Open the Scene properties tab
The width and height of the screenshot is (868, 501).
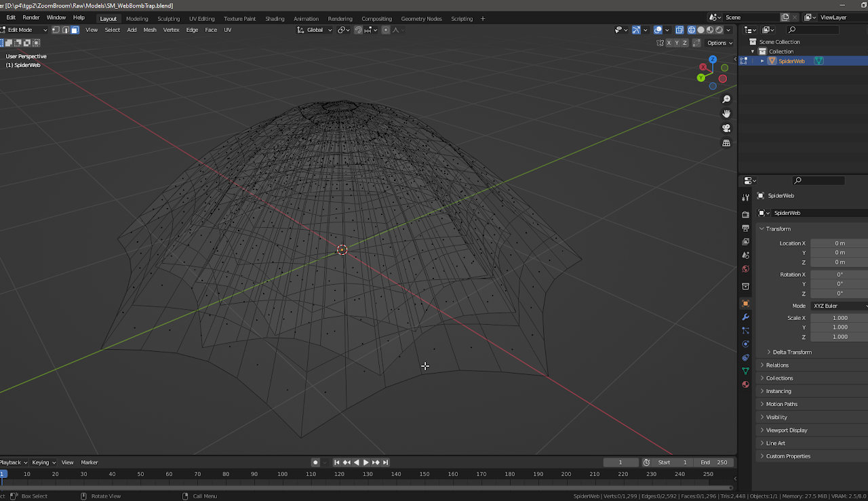click(x=745, y=256)
